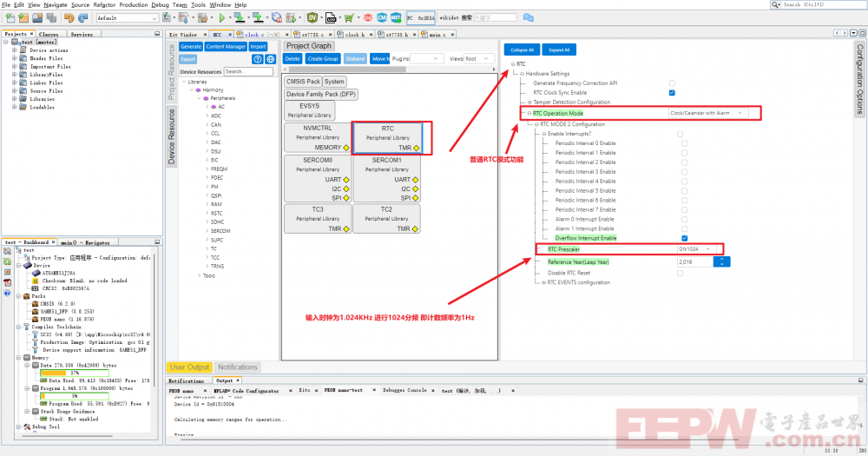Image resolution: width=868 pixels, height=456 pixels.
Task: Click the Content Manager button
Action: pyautogui.click(x=226, y=47)
